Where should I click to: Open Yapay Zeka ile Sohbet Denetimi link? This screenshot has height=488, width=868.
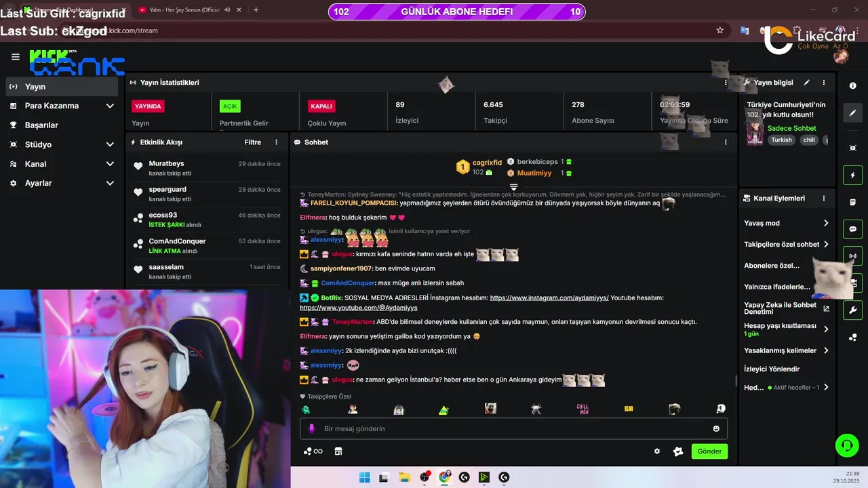click(786, 308)
